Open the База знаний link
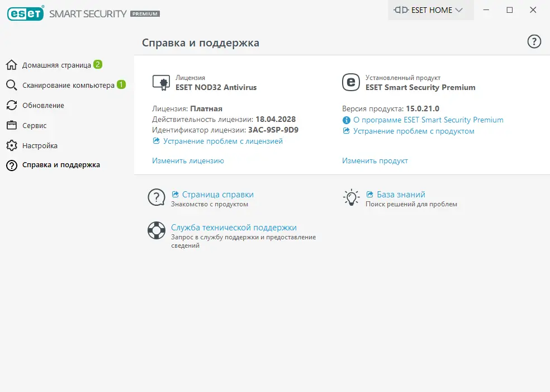The height and width of the screenshot is (392, 550). point(401,195)
